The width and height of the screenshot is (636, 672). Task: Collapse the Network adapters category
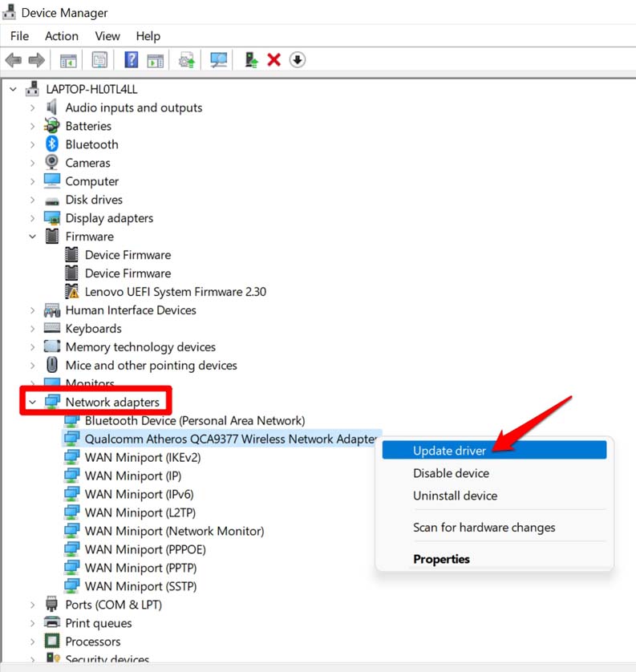[33, 402]
